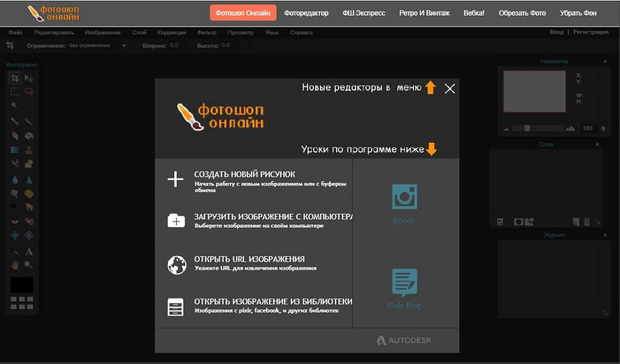
Task: Select the Eraser tool
Action: click(x=15, y=136)
